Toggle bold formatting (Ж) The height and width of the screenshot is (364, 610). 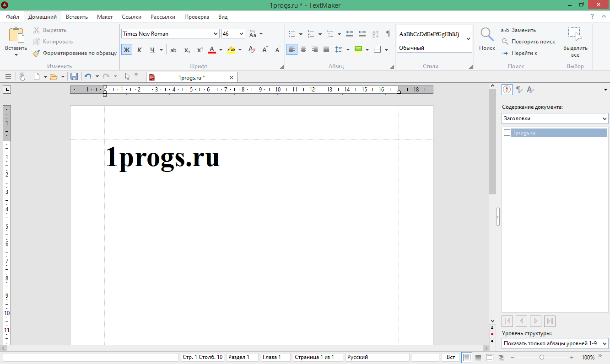pyautogui.click(x=127, y=49)
